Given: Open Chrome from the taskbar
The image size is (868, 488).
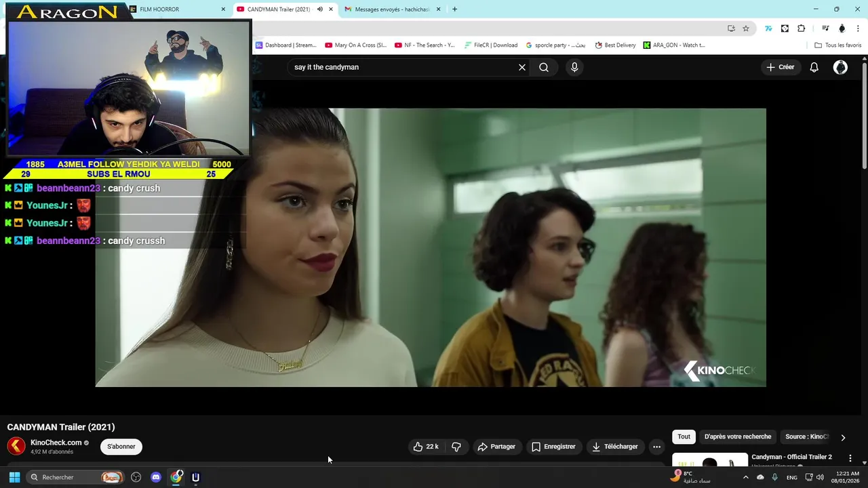Looking at the screenshot, I should [x=176, y=477].
